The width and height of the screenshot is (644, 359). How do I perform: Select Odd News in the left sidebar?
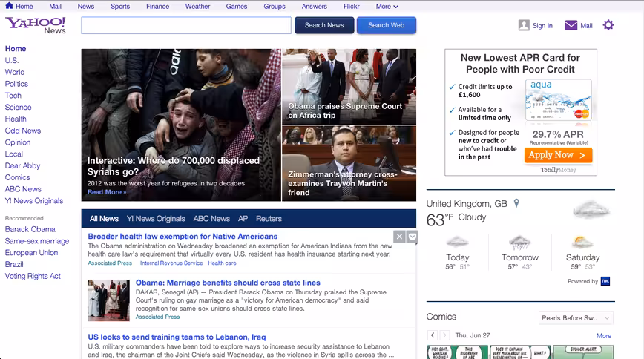tap(23, 131)
